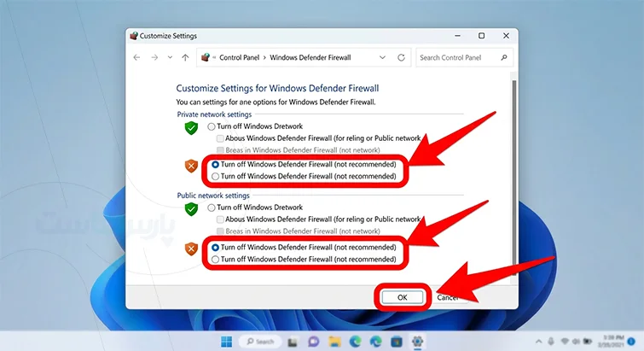Image resolution: width=644 pixels, height=351 pixels.
Task: Select Control Panel in the breadcrumb
Action: click(239, 57)
